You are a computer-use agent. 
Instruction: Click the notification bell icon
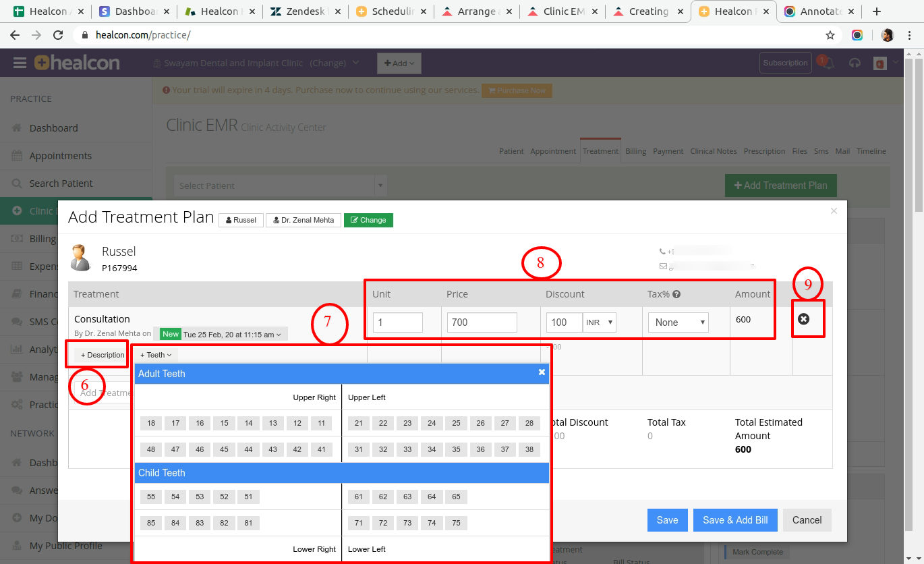(x=828, y=63)
